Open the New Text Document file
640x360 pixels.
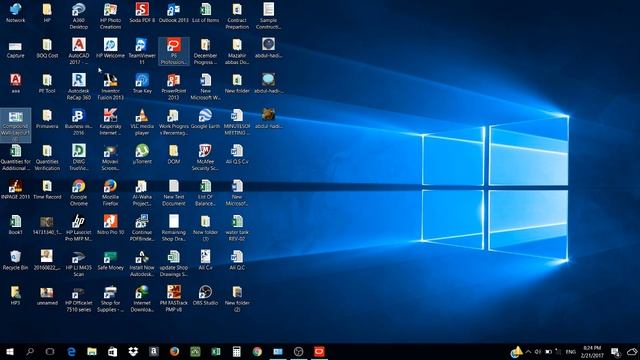(173, 193)
